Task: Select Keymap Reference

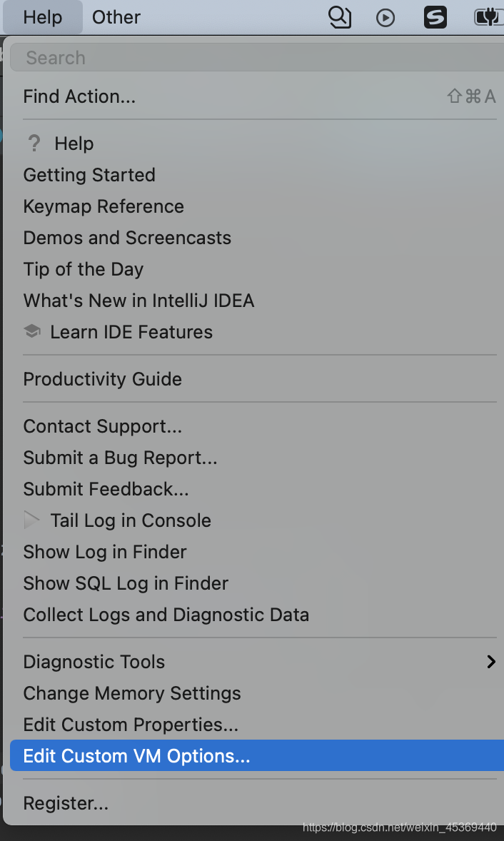Action: [103, 206]
